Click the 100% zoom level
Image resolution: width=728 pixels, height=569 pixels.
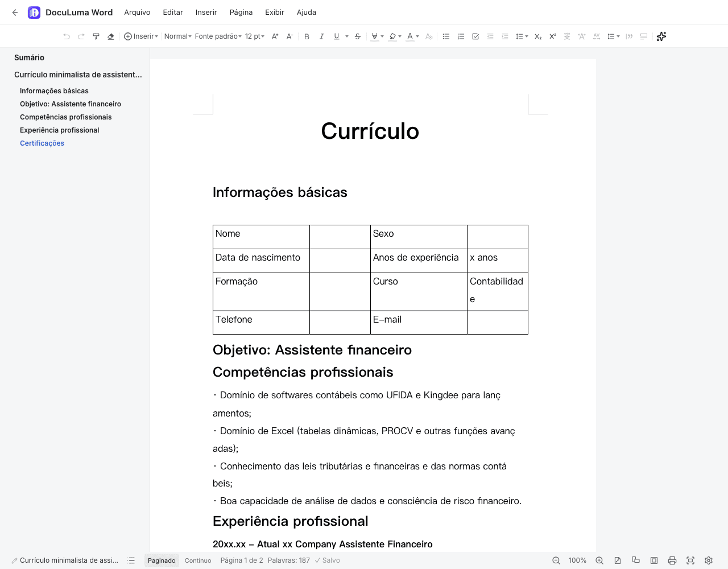point(577,560)
